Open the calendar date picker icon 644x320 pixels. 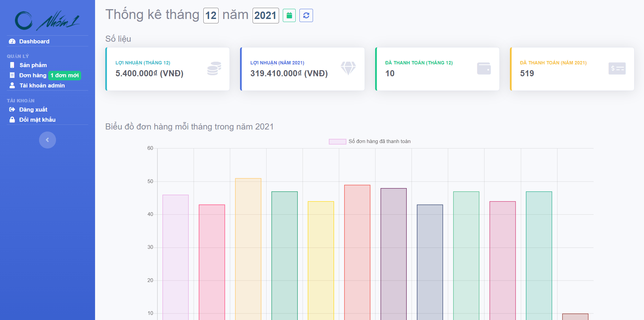click(x=289, y=15)
